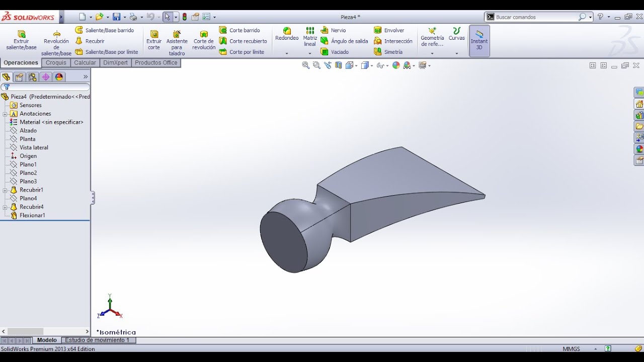Choose Saliente/Base barrido command
Image resolution: width=644 pixels, height=362 pixels.
coord(105,30)
